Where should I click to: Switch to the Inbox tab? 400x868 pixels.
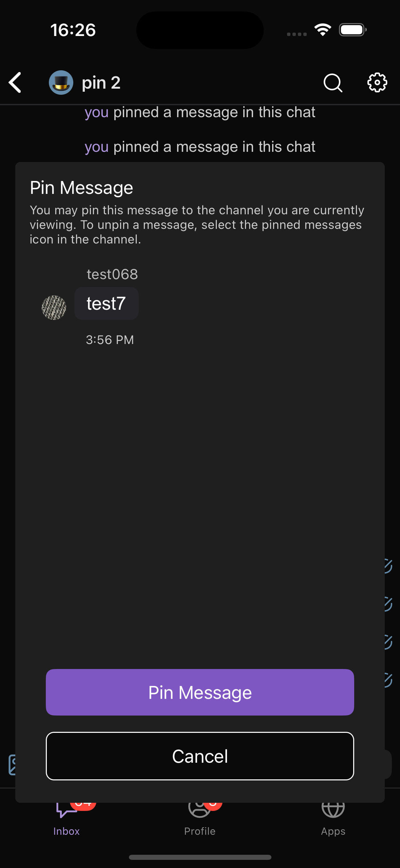tap(66, 822)
